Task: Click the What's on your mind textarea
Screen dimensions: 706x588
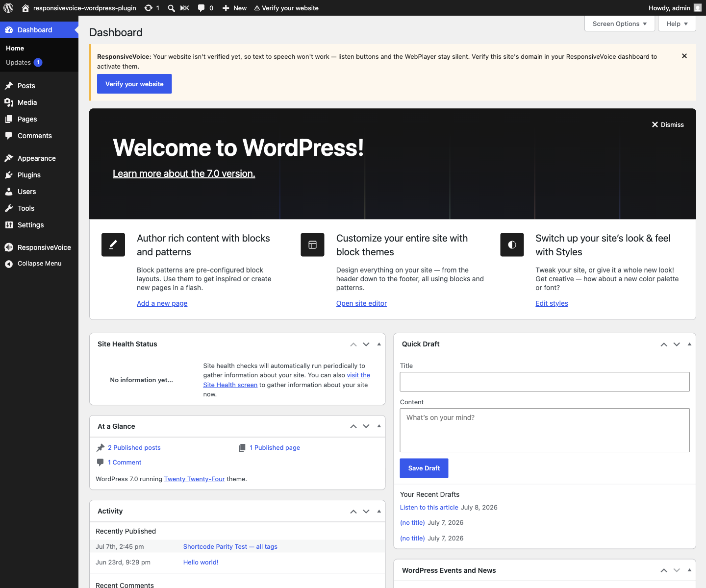Action: [545, 430]
